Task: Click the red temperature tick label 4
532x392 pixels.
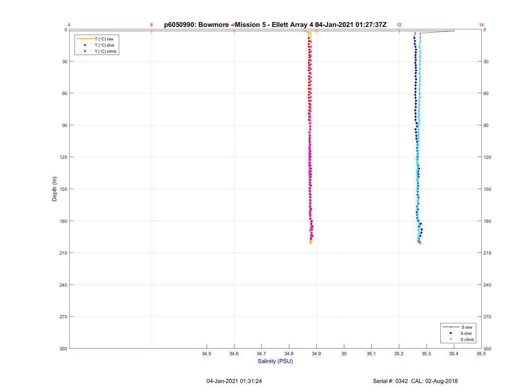Action: point(69,25)
